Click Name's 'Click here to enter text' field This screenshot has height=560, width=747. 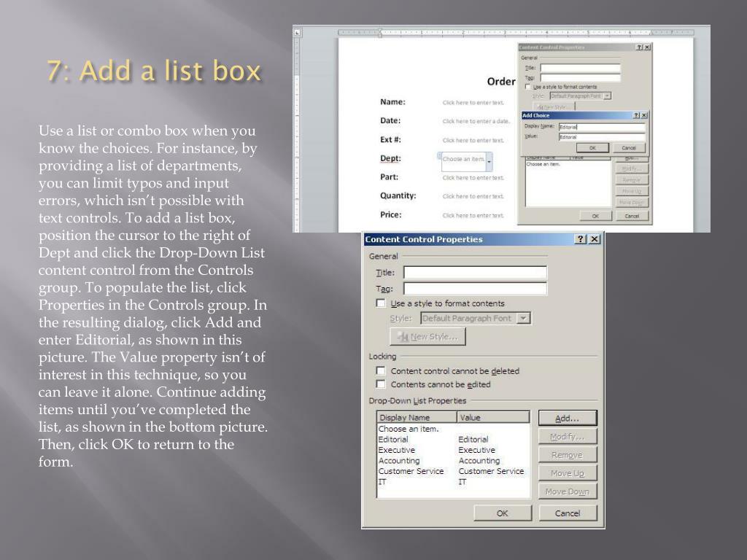tap(473, 102)
